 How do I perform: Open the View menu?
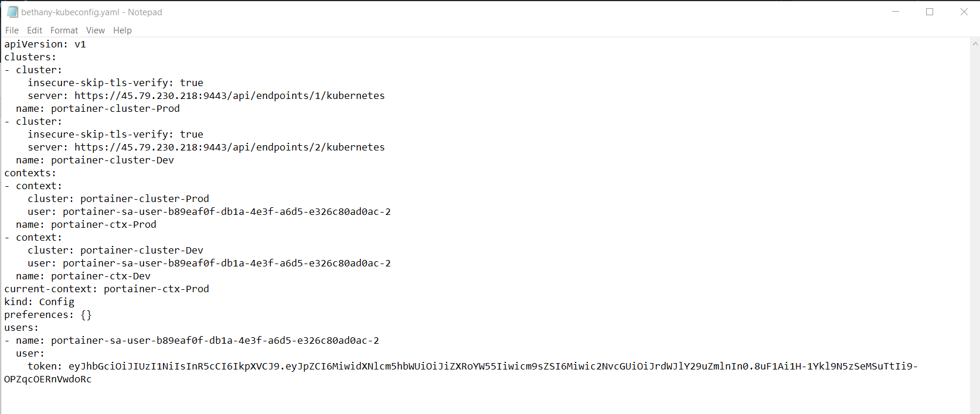pyautogui.click(x=96, y=30)
